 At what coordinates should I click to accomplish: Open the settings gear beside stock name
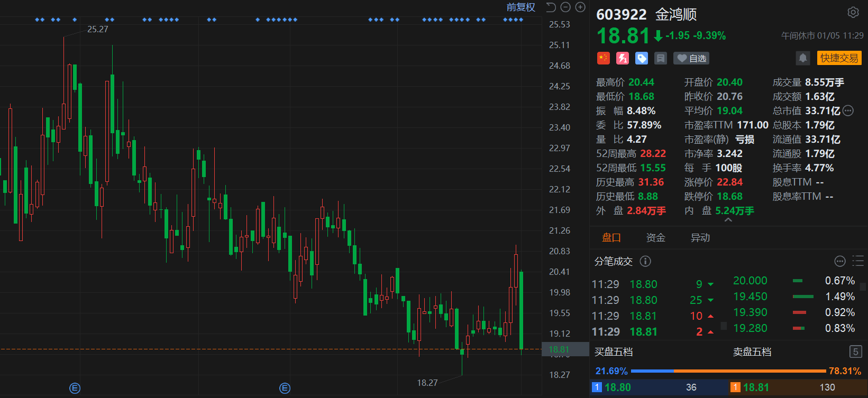[853, 12]
